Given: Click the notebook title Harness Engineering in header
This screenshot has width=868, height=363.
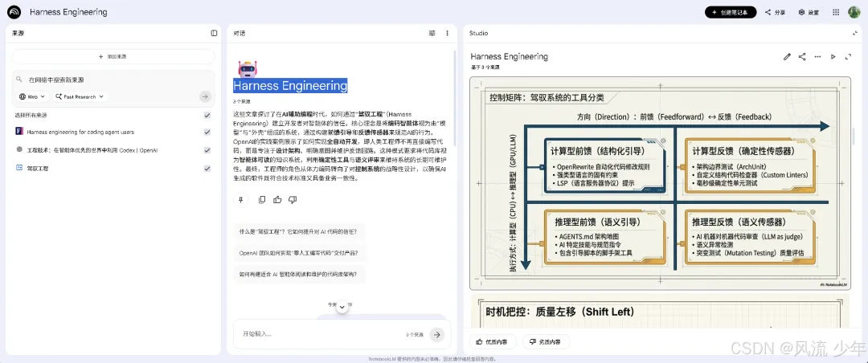Looking at the screenshot, I should [x=68, y=12].
